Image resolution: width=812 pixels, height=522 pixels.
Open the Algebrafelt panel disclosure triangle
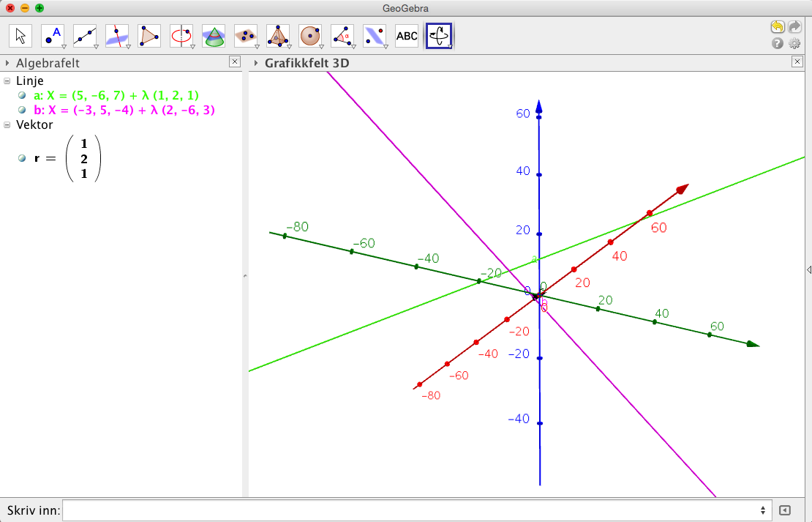pos(7,64)
